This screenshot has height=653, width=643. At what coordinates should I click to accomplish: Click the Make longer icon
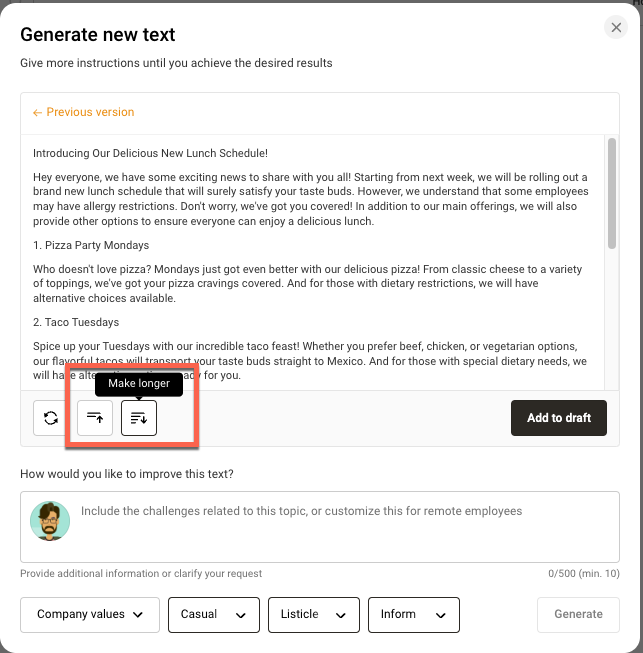pyautogui.click(x=139, y=418)
